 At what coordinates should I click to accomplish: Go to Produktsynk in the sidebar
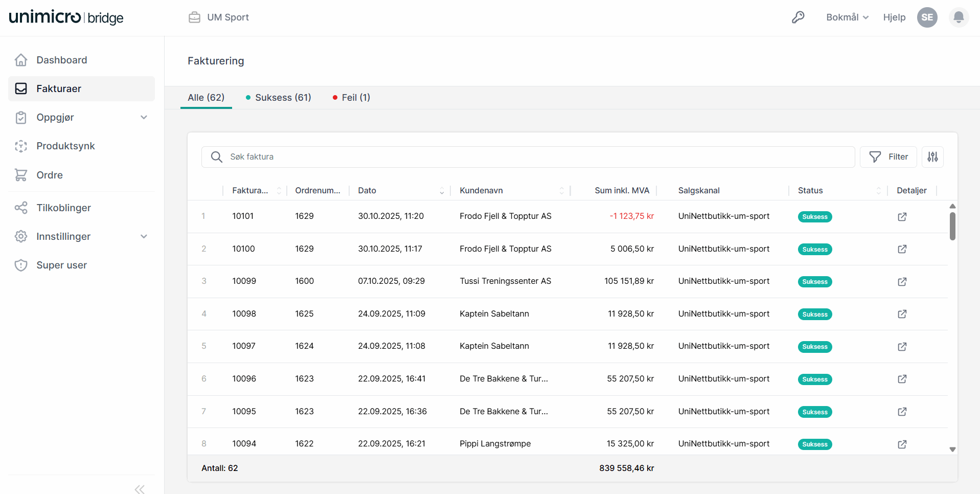click(x=65, y=146)
